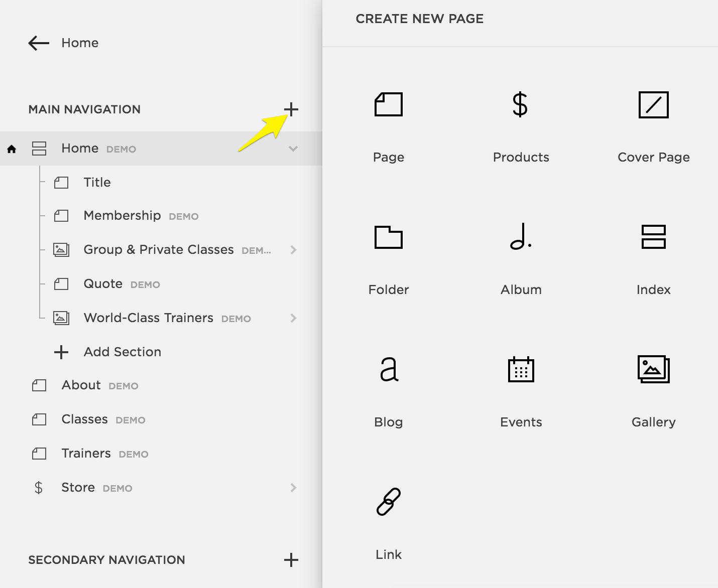Expand World-Class Trainers section arrow
Viewport: 718px width, 588px height.
[x=293, y=318]
